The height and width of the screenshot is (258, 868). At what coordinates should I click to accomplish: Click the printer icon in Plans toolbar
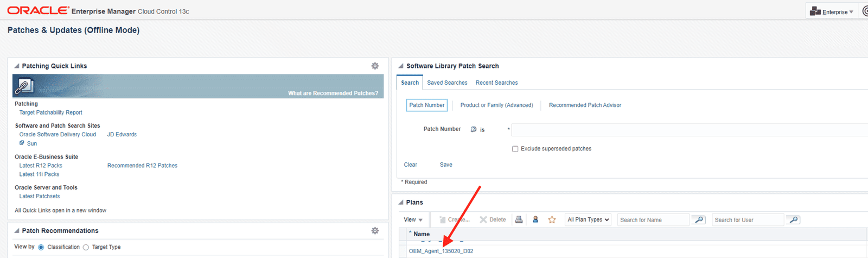(x=519, y=219)
